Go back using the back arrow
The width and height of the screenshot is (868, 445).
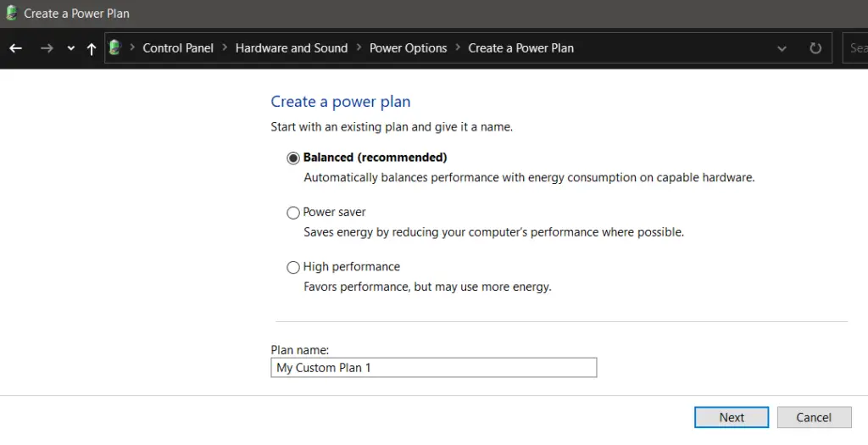pos(15,48)
